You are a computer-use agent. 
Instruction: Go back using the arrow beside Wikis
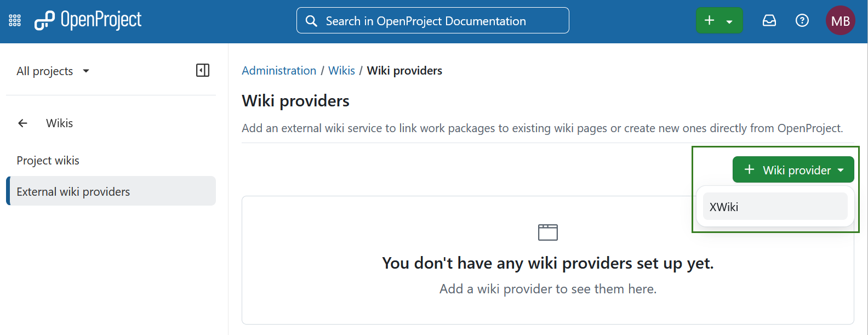(22, 123)
